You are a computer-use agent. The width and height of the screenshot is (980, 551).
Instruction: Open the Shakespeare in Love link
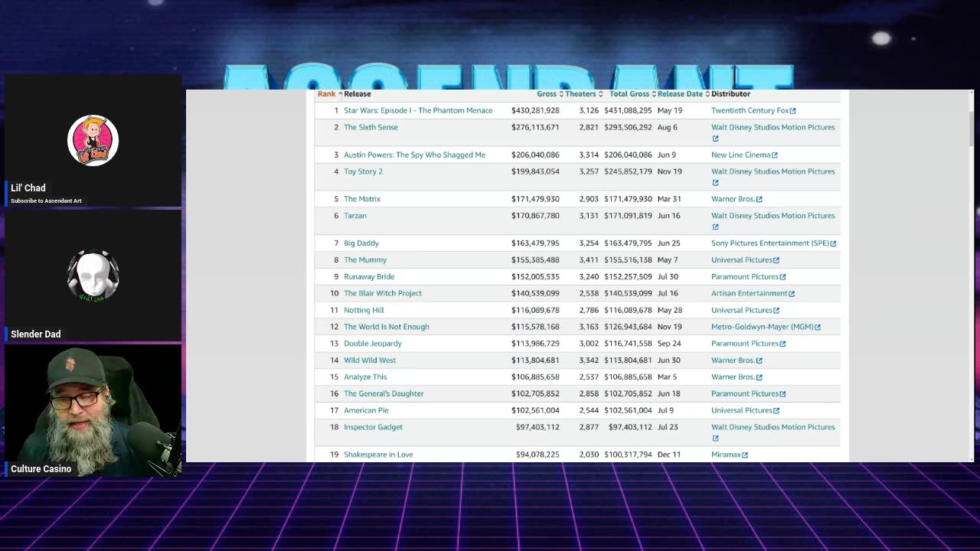click(x=378, y=455)
